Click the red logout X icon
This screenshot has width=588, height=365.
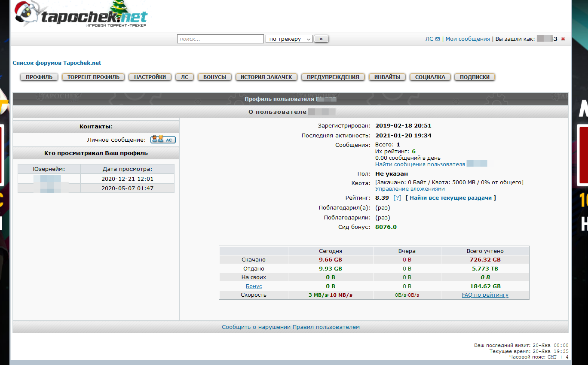pyautogui.click(x=563, y=39)
